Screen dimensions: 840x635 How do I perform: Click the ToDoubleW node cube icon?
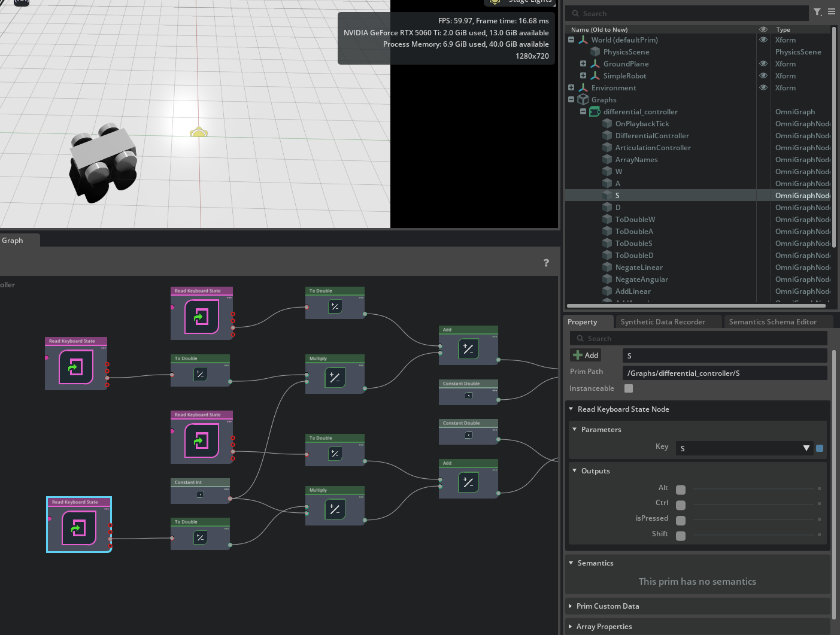pyautogui.click(x=607, y=220)
